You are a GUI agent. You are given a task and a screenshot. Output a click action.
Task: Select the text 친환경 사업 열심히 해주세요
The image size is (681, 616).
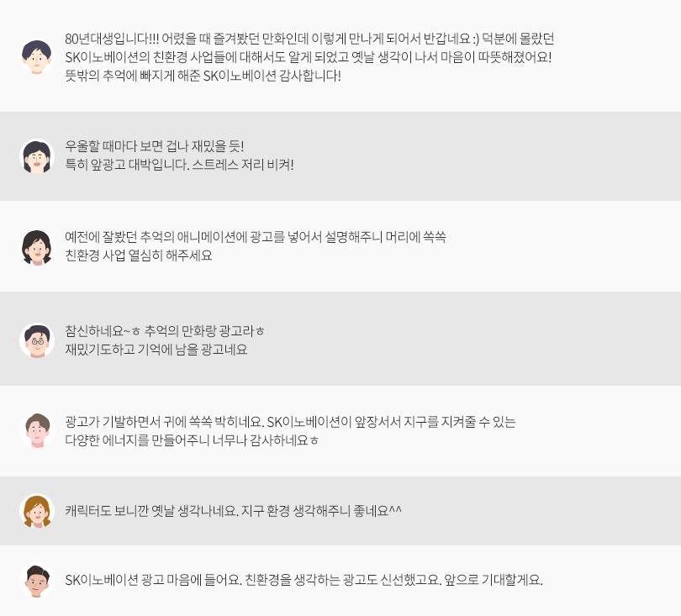[x=139, y=255]
